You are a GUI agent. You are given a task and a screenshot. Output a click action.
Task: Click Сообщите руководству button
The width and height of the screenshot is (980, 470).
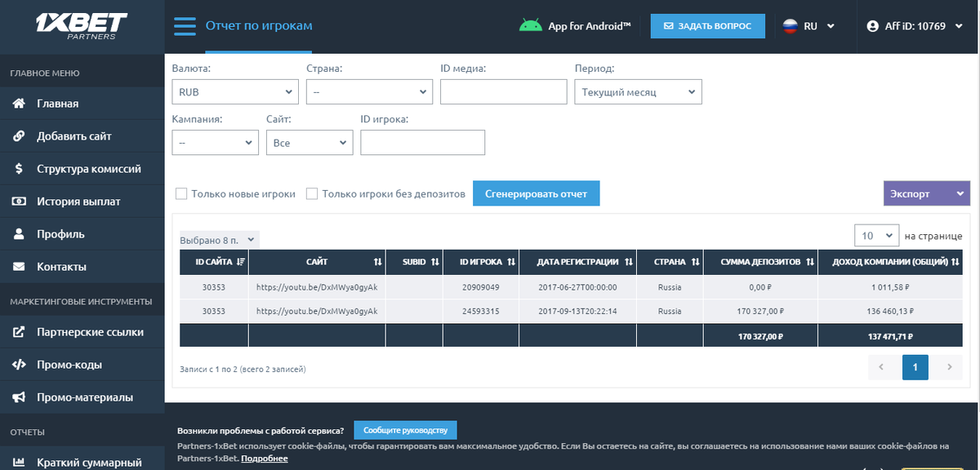tap(405, 430)
